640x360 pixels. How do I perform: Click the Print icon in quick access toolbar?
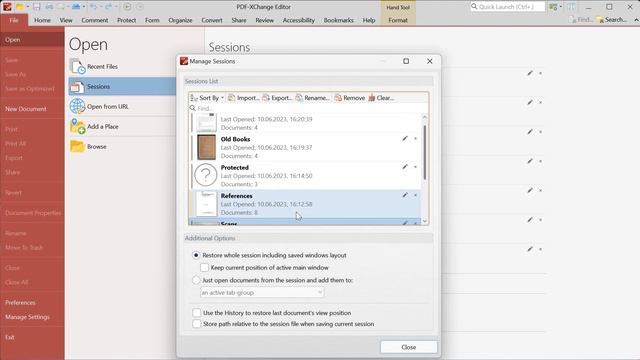(49, 7)
